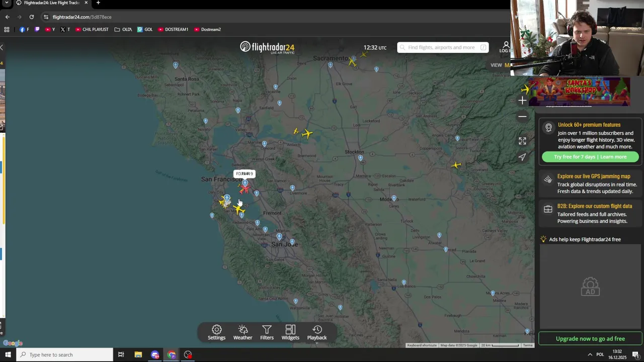Show hidden system tray icons
Viewport: 644px width, 362px height.
590,354
